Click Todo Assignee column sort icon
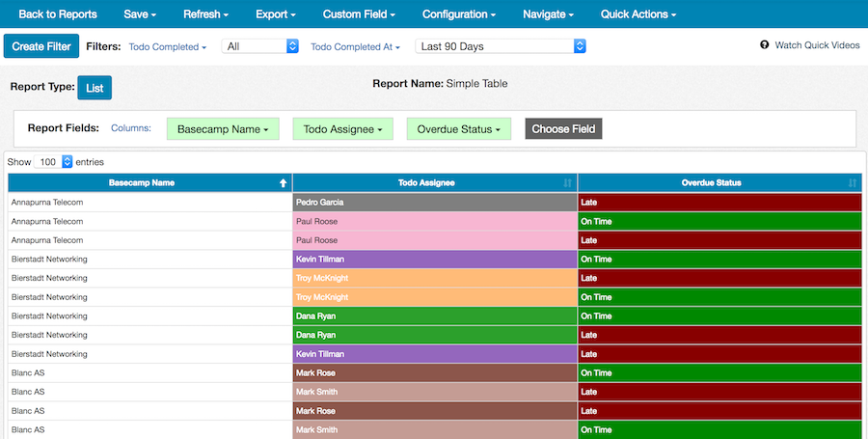Viewport: 868px width, 439px height. [x=567, y=182]
